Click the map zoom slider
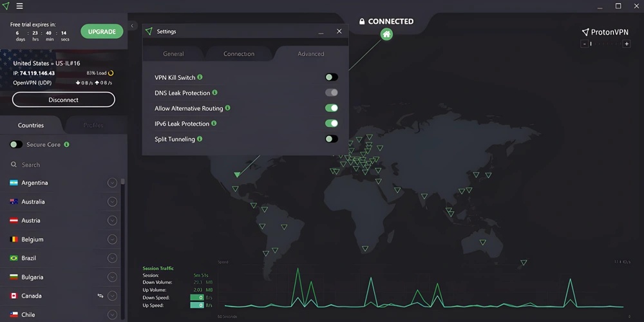 tap(605, 44)
